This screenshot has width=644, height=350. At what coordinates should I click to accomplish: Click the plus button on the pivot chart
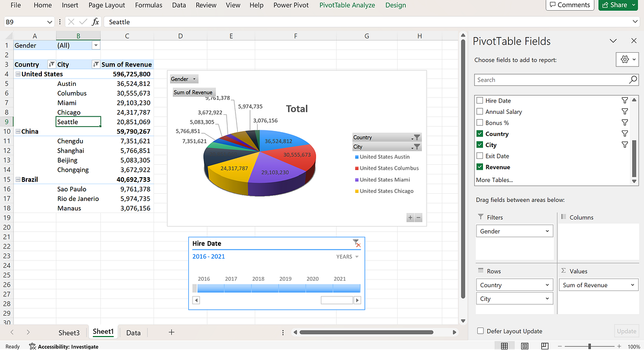[409, 217]
